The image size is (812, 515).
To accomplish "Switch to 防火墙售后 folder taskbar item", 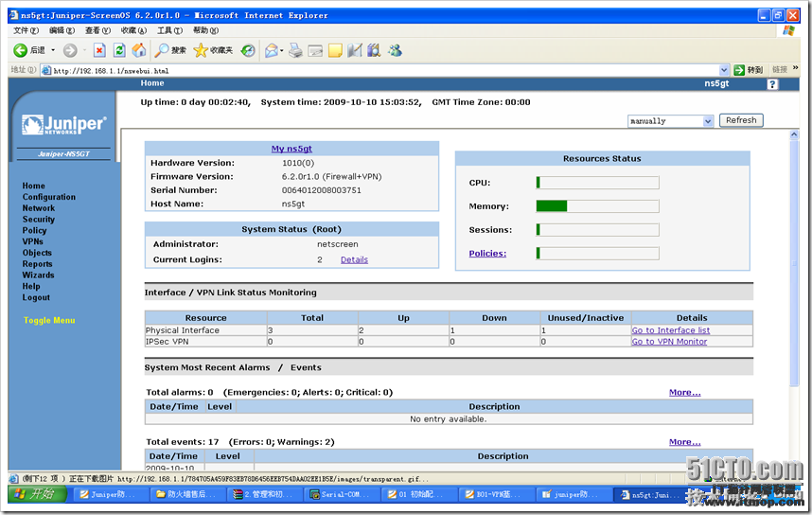I will pyautogui.click(x=187, y=494).
